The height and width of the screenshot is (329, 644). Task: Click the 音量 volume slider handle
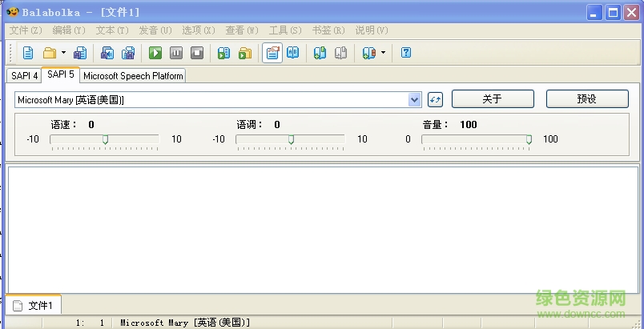(x=529, y=140)
